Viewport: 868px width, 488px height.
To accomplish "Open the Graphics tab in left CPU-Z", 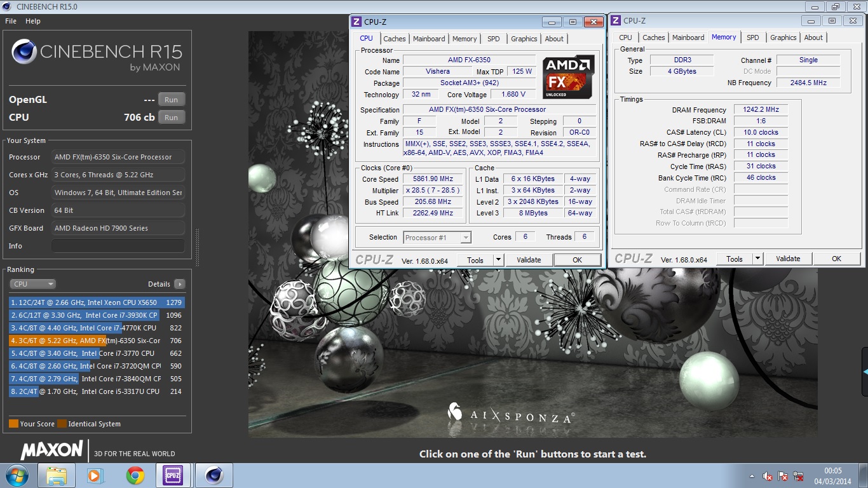I will click(524, 39).
